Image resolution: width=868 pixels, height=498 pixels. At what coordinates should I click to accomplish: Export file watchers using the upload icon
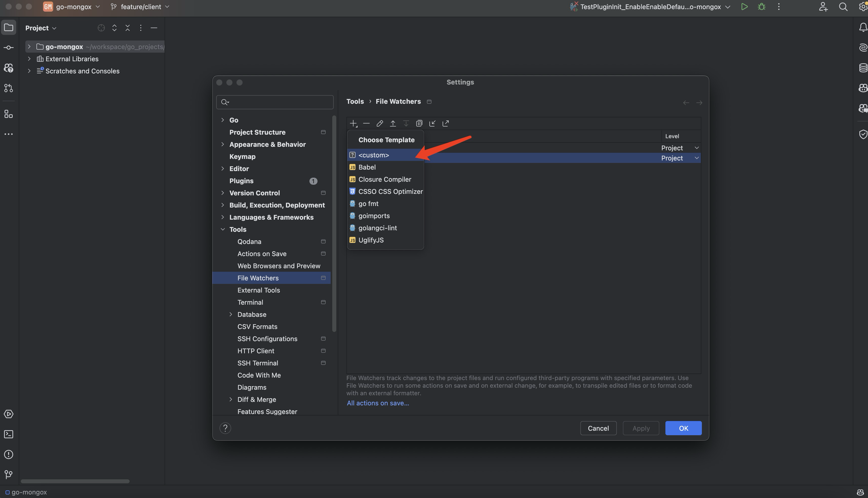[x=393, y=123]
